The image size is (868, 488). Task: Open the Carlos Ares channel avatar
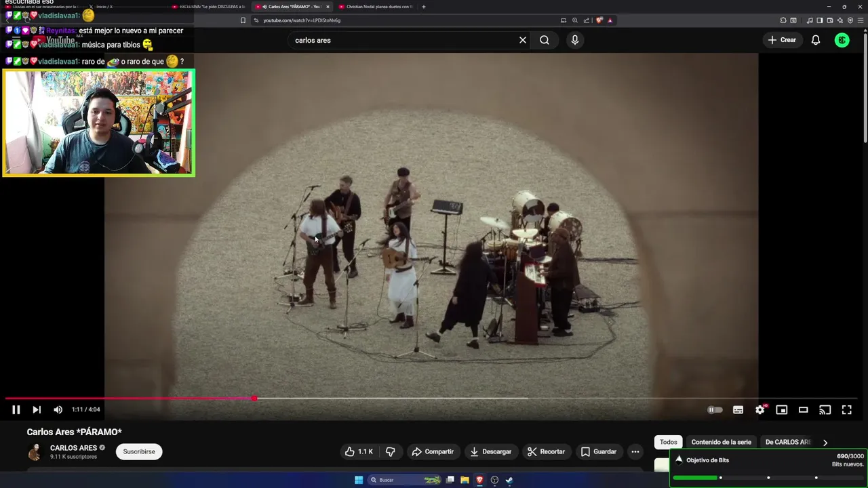click(35, 452)
